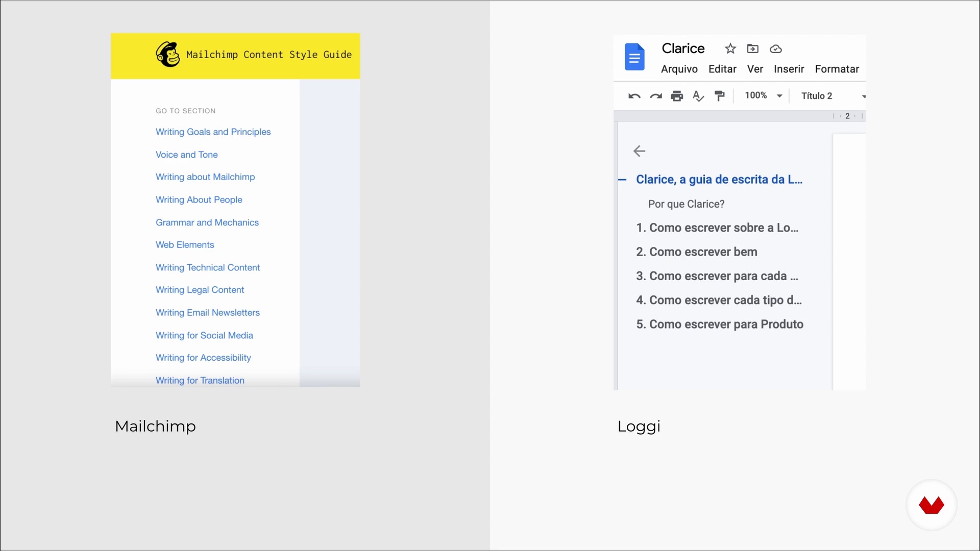Click the move to folder icon
The width and height of the screenshot is (980, 551).
[x=753, y=48]
